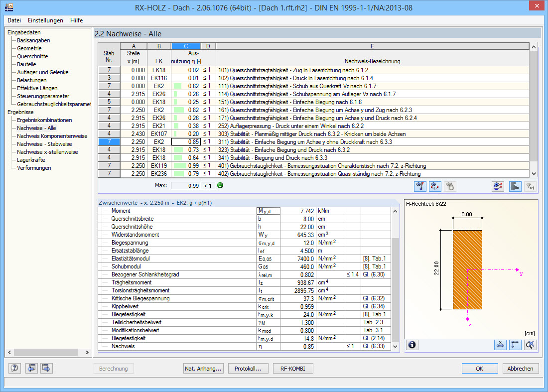Image resolution: width=548 pixels, height=392 pixels.
Task: Click the greyed-out eye with drop icon
Action: [x=450, y=186]
